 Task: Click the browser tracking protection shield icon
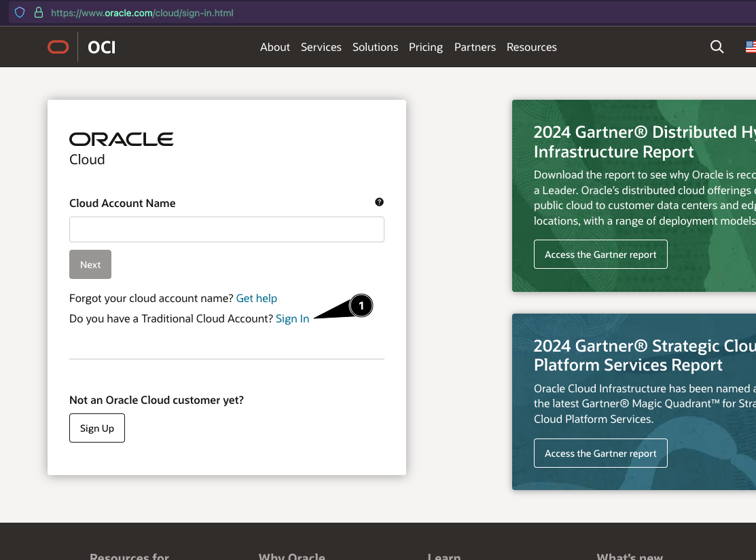coord(20,12)
